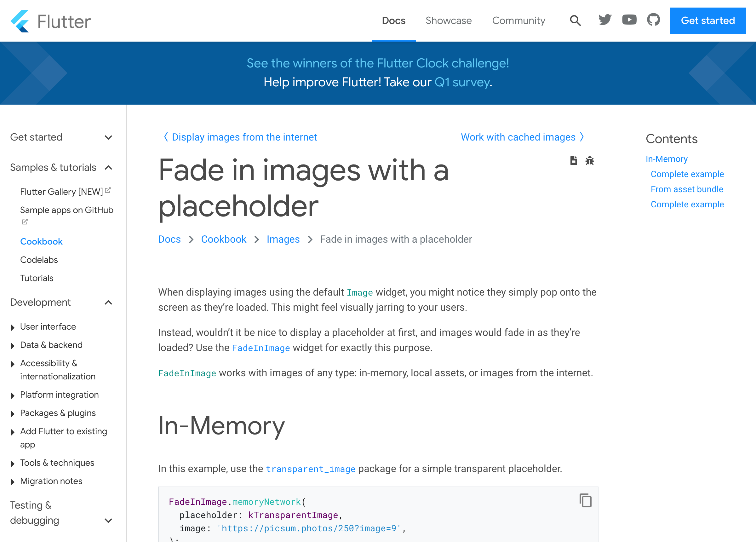Image resolution: width=756 pixels, height=542 pixels.
Task: Collapse the Samples & tutorials section
Action: click(108, 167)
